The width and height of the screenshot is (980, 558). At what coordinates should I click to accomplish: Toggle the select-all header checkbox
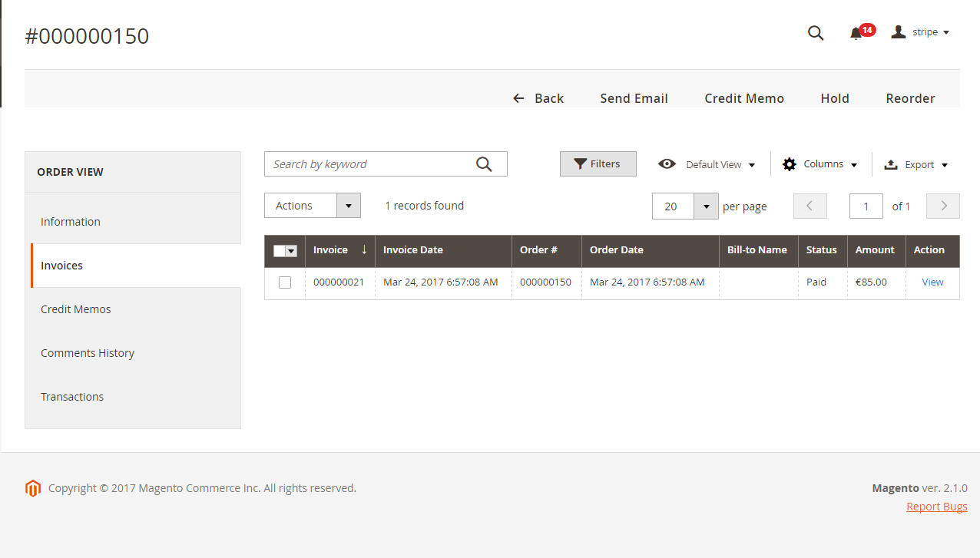280,251
